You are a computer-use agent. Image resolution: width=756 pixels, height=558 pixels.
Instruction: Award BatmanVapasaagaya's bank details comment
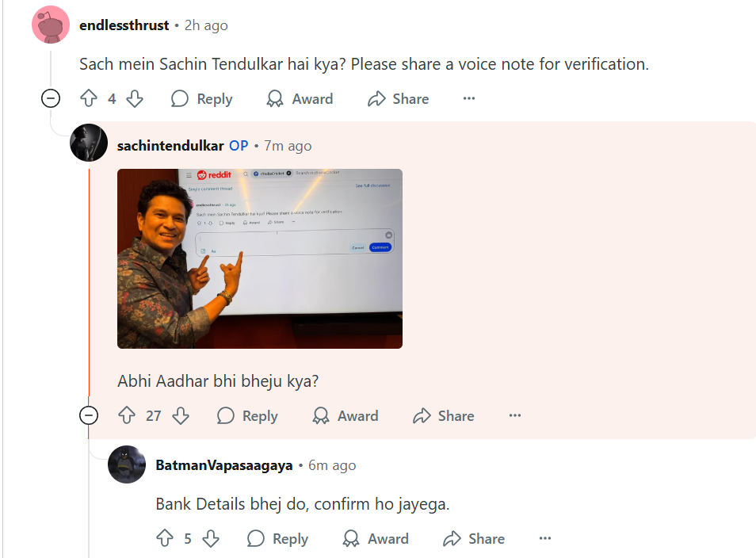coord(376,539)
